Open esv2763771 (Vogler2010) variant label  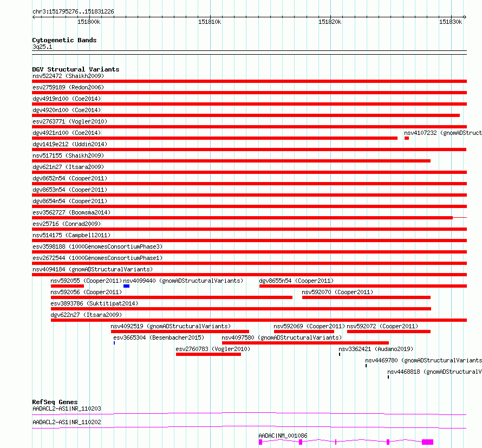click(70, 121)
